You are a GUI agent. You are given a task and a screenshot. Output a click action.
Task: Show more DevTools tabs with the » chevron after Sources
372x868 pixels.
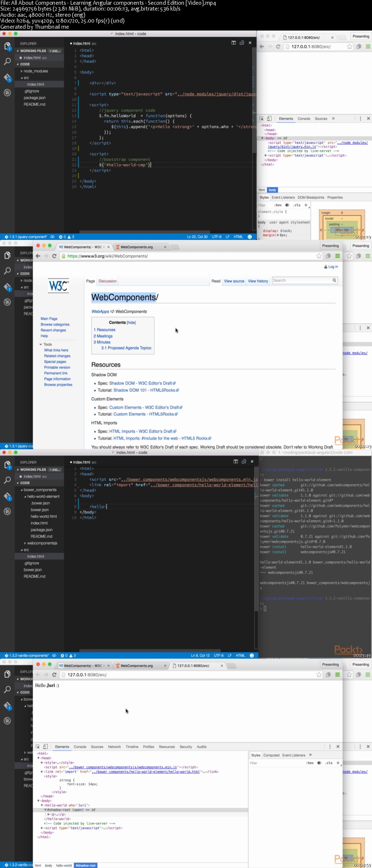click(333, 118)
